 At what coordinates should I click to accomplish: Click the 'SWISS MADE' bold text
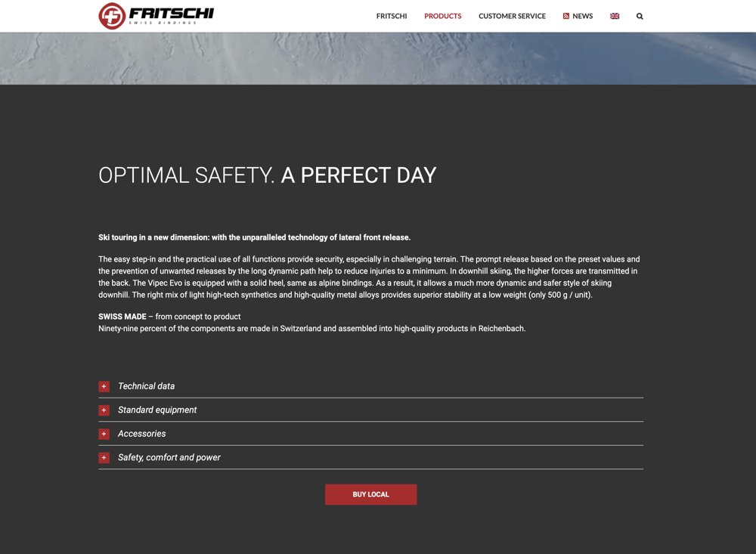(122, 317)
